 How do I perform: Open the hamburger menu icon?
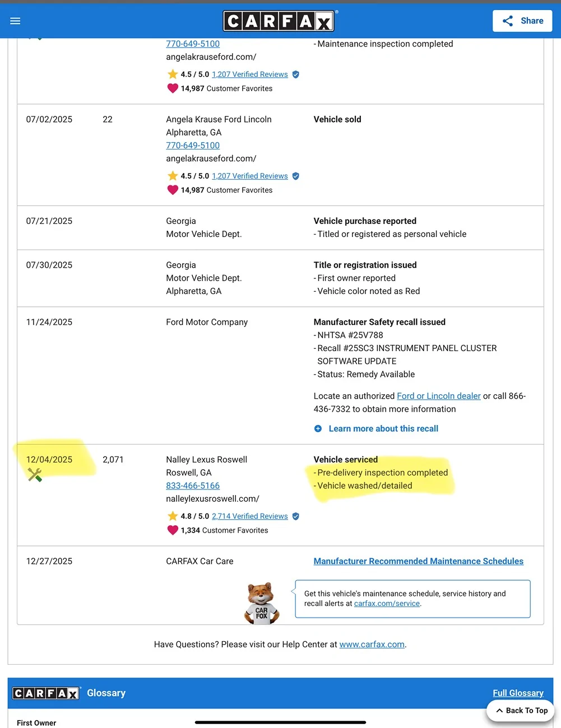tap(15, 21)
